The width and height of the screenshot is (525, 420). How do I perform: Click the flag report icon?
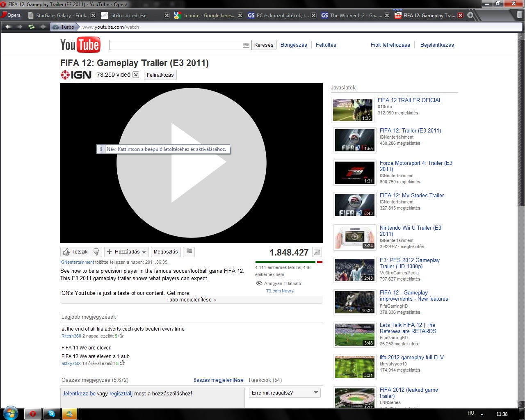click(x=189, y=252)
